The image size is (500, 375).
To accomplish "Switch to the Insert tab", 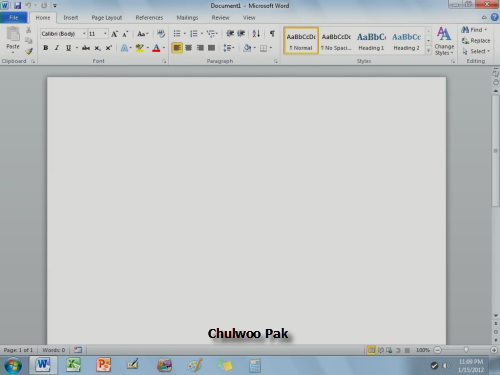I will pyautogui.click(x=71, y=18).
